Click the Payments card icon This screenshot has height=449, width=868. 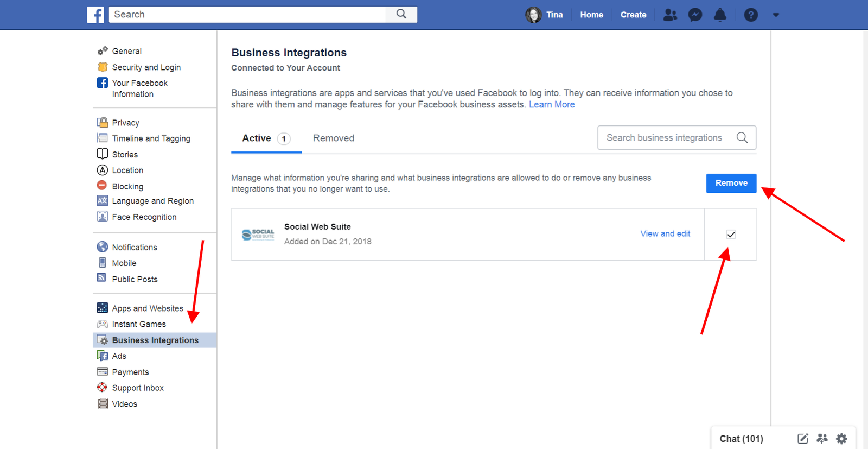coord(103,371)
